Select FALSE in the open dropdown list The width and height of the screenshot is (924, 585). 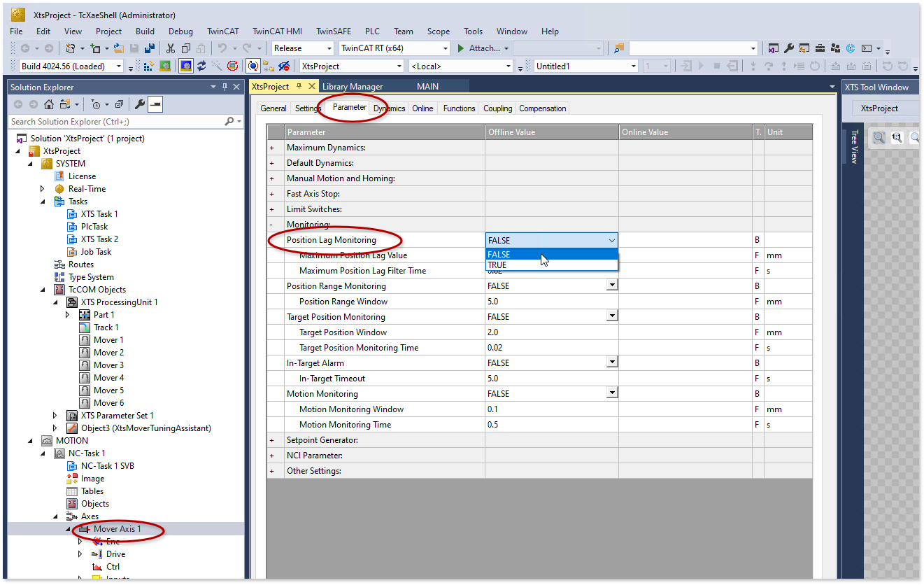click(552, 255)
